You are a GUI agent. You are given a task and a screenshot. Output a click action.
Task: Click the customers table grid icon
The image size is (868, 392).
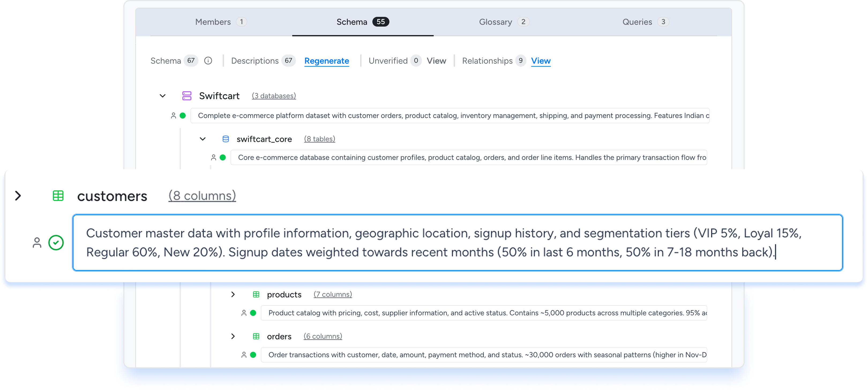58,196
